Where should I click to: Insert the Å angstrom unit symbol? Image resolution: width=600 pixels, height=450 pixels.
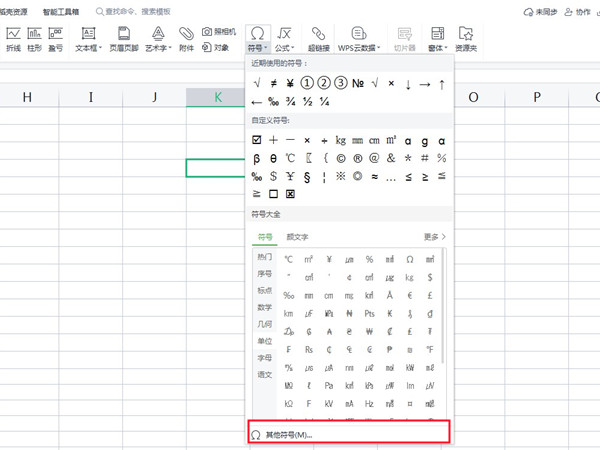(x=390, y=295)
